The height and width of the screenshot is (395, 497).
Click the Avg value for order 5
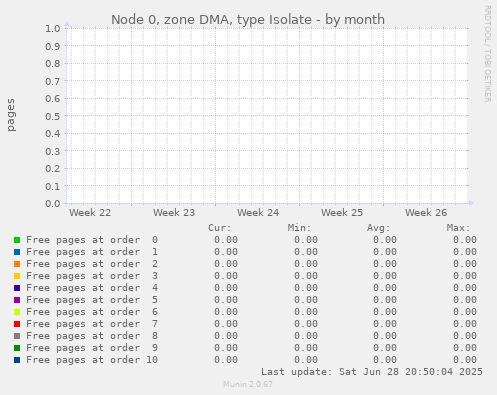click(385, 300)
